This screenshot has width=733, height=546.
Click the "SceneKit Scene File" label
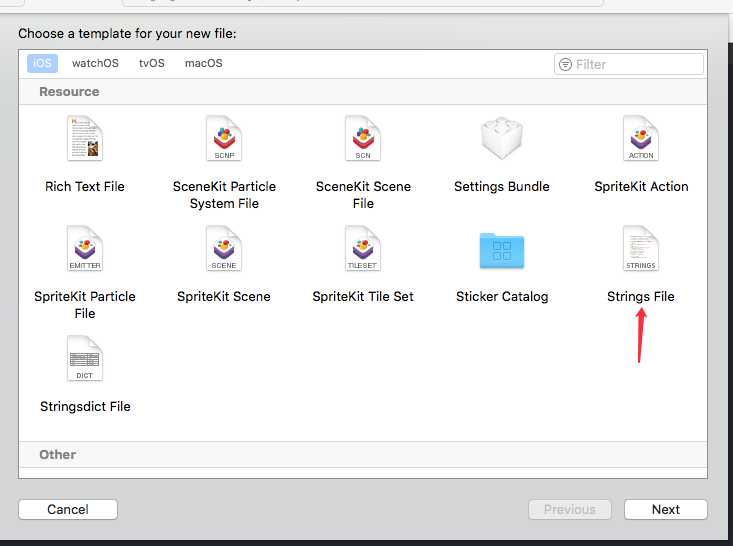(x=363, y=195)
